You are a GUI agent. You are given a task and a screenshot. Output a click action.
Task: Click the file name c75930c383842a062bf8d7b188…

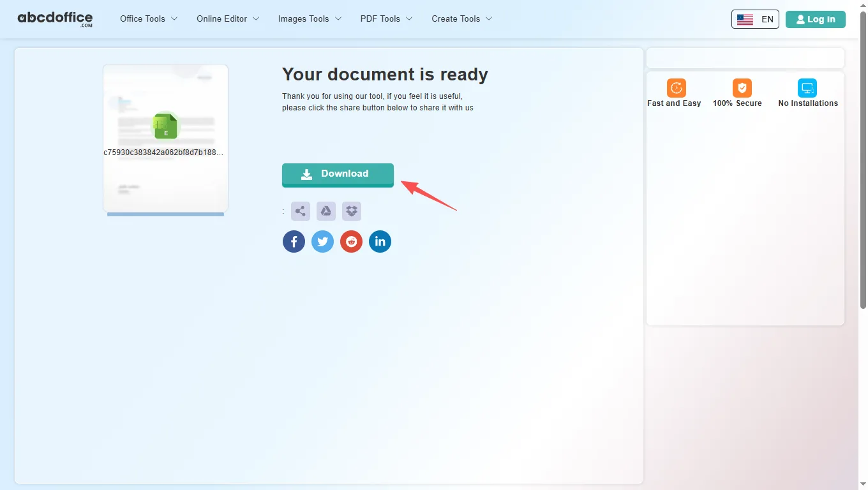click(x=164, y=152)
